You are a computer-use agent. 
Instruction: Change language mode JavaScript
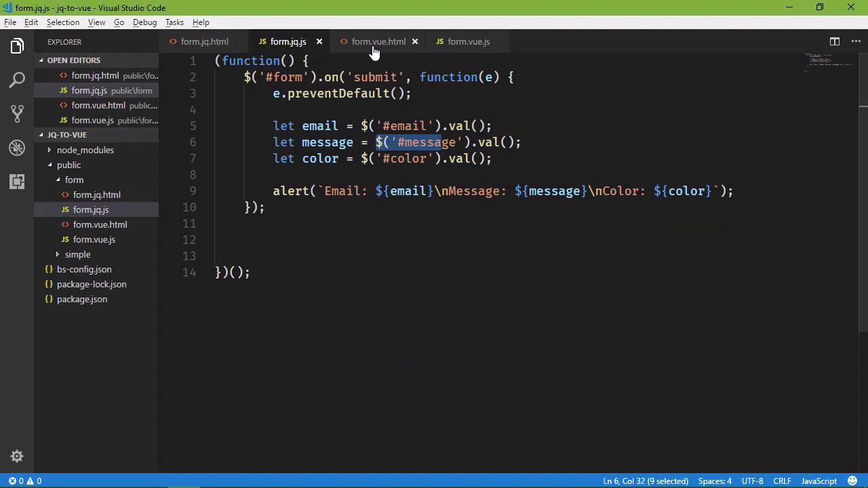pyautogui.click(x=819, y=481)
